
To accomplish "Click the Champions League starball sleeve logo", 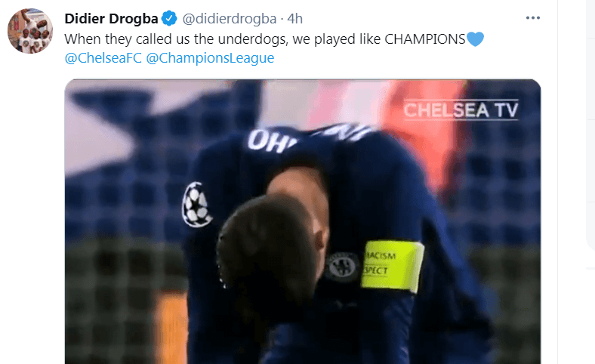I will (196, 205).
